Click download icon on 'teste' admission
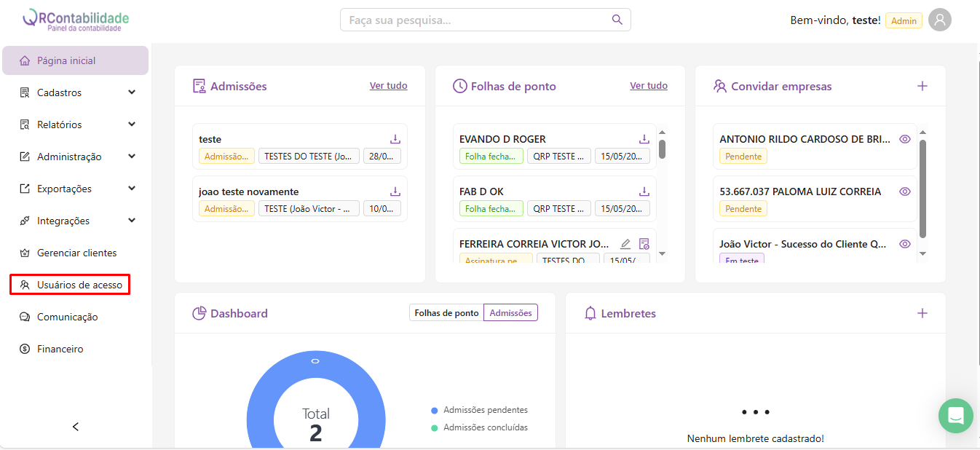980x450 pixels. [395, 139]
